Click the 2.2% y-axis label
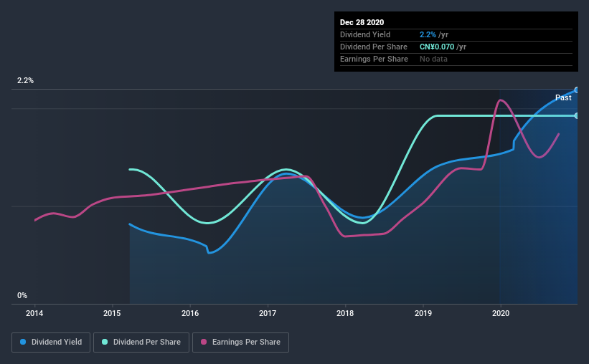This screenshot has width=589, height=364. [x=25, y=80]
